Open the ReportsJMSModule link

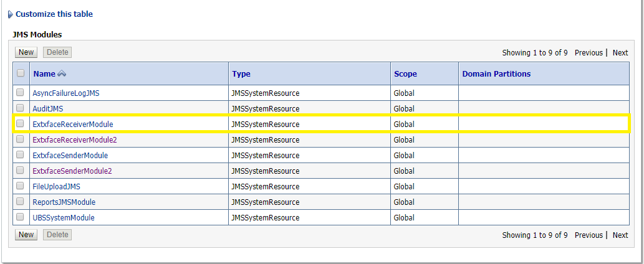pos(64,202)
